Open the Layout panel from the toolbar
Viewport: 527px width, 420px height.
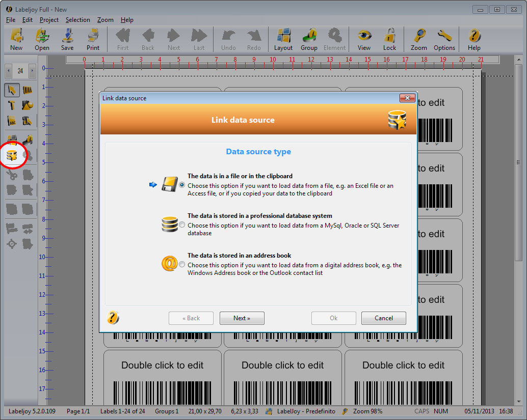(283, 38)
